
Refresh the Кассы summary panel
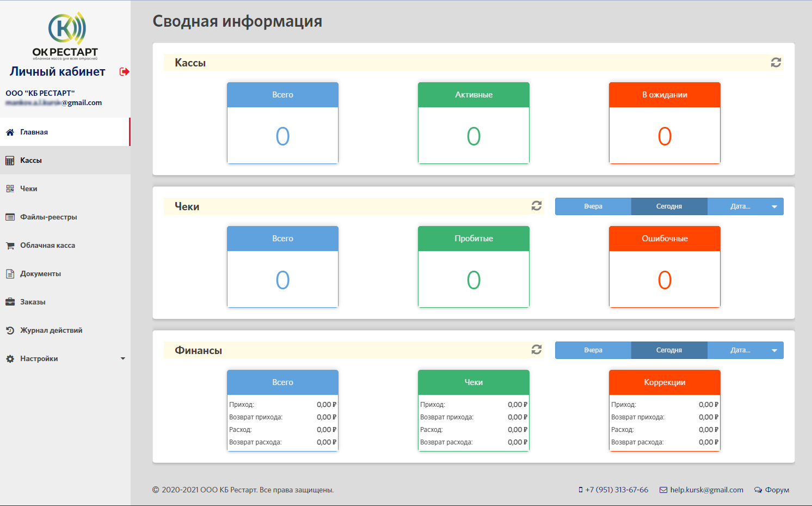click(x=777, y=62)
